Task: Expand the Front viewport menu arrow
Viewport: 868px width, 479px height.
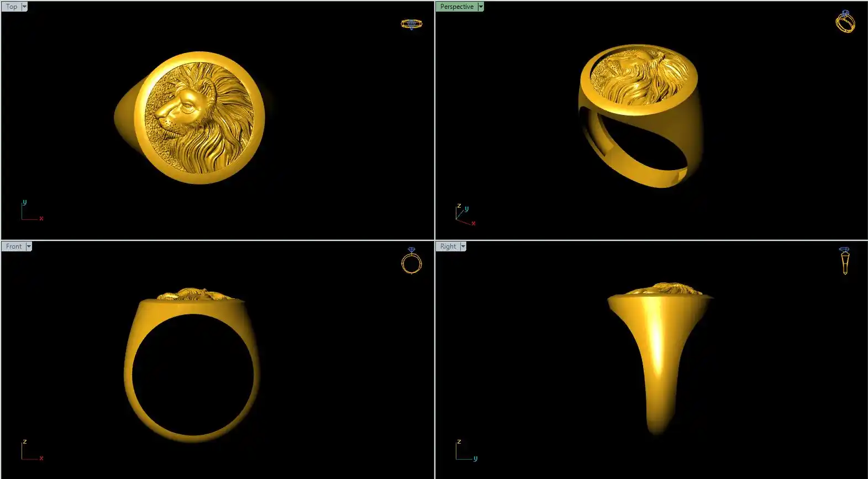Action: [29, 246]
